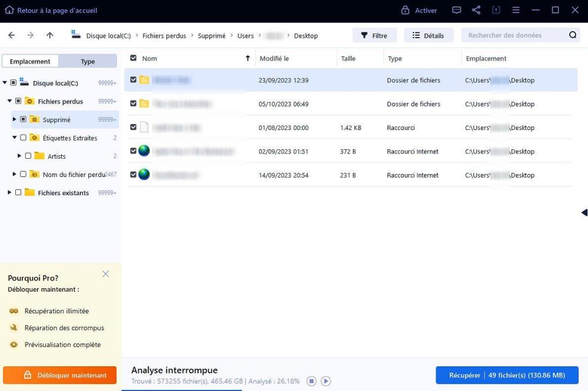Screen dimensions: 588x391
Task: Expand the Fichiers existants tree node
Action: 9,192
